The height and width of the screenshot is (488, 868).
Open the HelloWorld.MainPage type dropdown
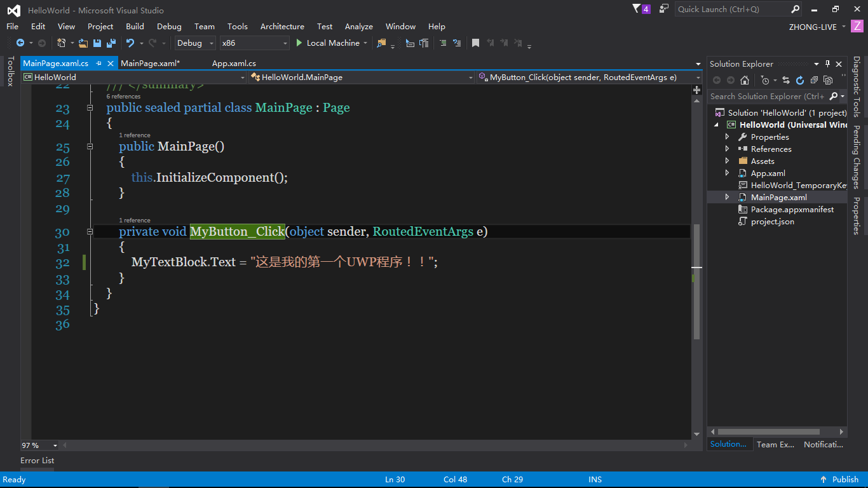(362, 77)
